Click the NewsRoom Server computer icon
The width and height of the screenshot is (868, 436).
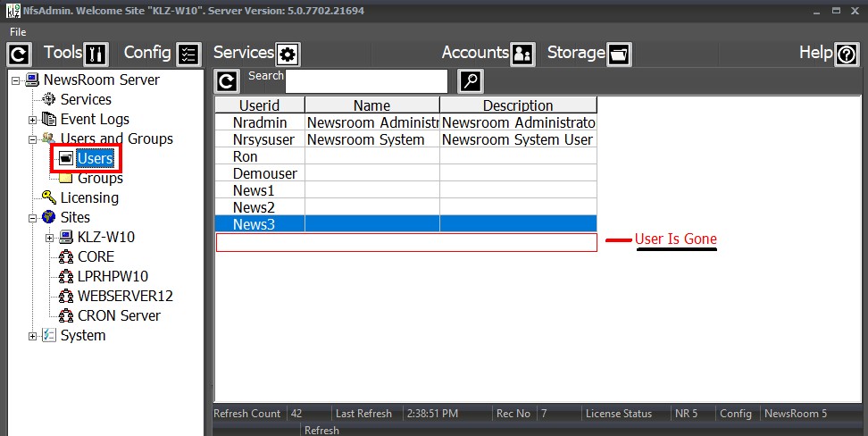pyautogui.click(x=31, y=80)
